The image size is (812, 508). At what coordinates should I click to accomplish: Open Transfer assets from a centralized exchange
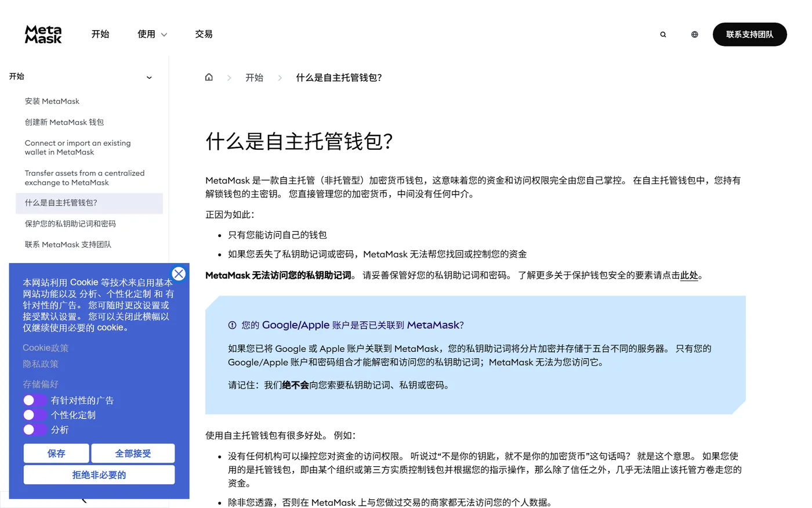click(x=85, y=178)
